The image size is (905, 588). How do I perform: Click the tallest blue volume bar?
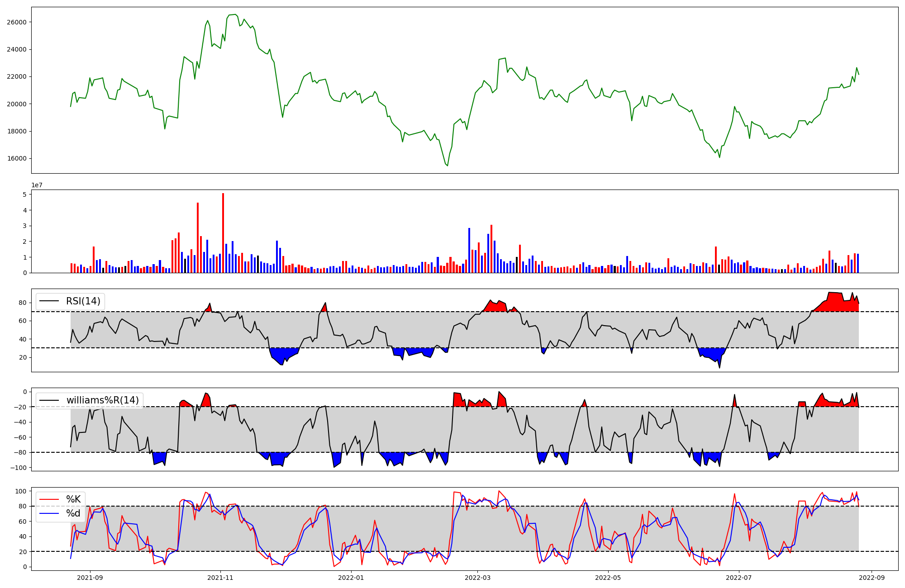pyautogui.click(x=469, y=250)
